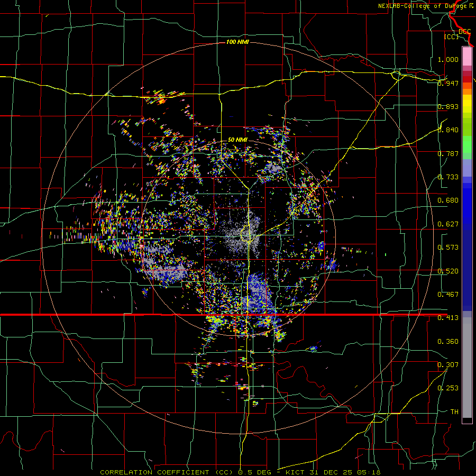Click the 0.307 color scale label
This screenshot has height=476, width=476.
tap(448, 364)
